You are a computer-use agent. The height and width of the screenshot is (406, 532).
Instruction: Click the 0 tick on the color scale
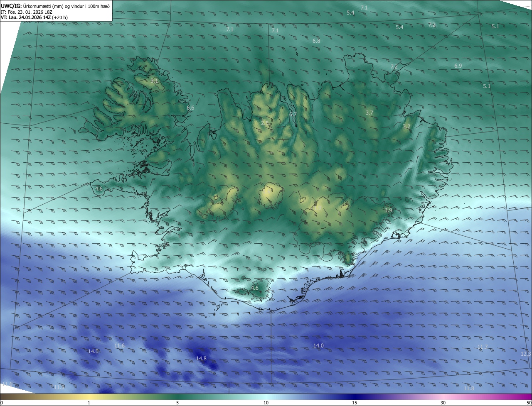[x=1, y=403]
